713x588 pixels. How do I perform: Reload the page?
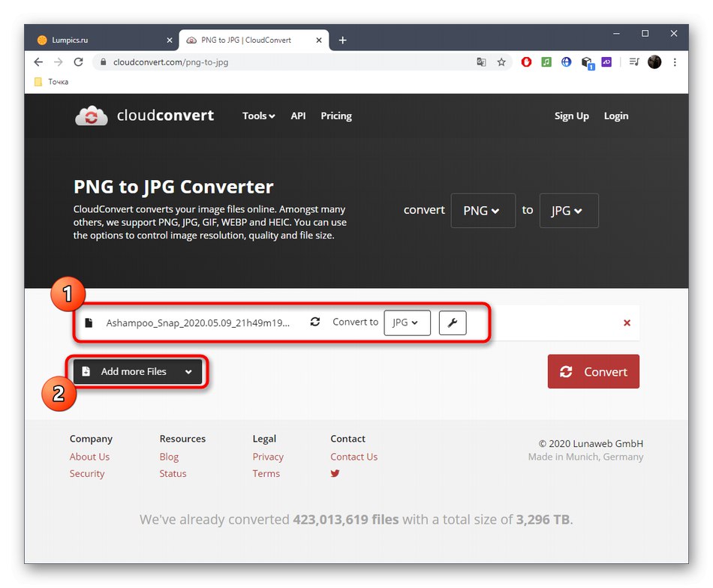(78, 61)
